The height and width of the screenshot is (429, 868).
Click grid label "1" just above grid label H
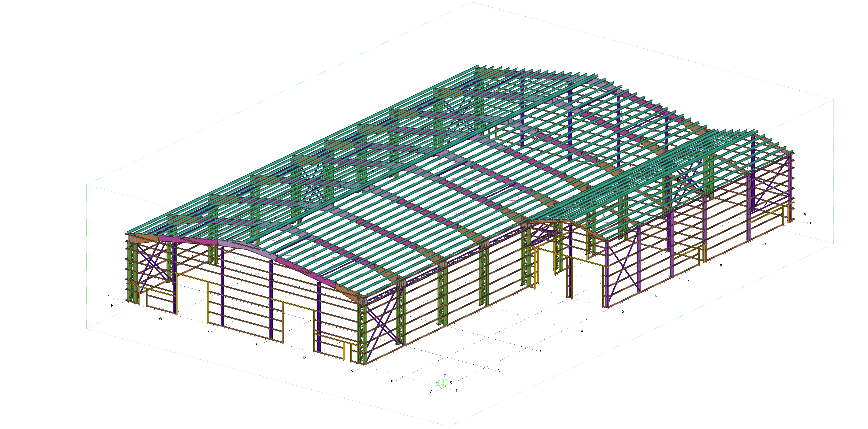109,297
